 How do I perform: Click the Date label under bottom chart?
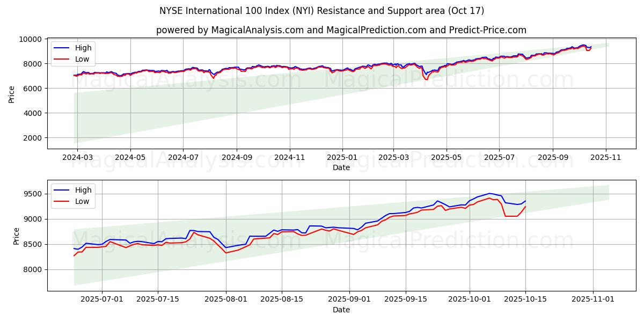[341, 310]
